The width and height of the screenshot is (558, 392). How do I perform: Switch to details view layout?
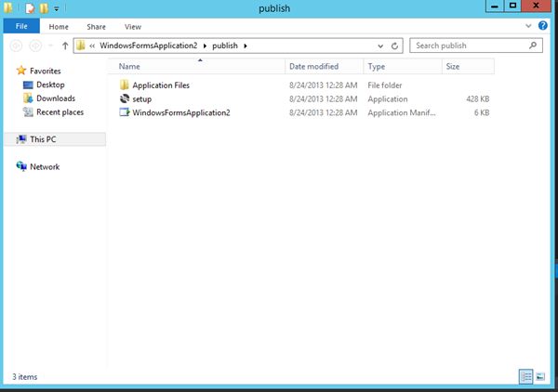526,376
